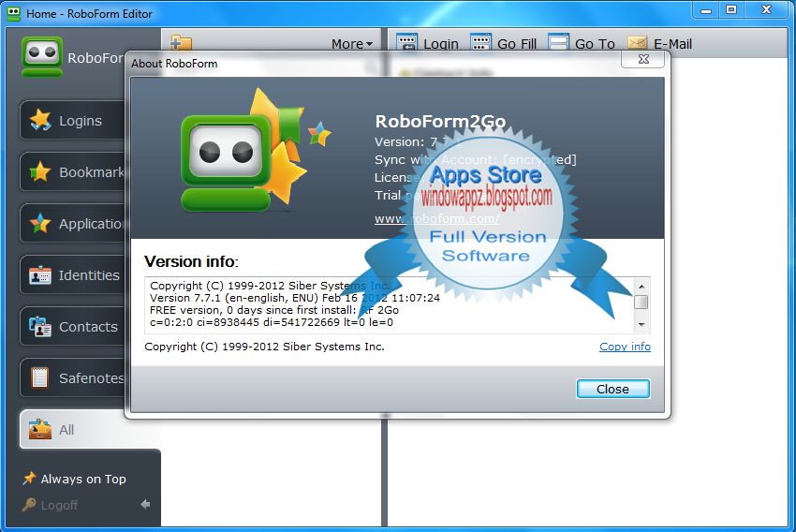Click the Logins star icon
Screen dimensions: 796x532
coord(40,120)
